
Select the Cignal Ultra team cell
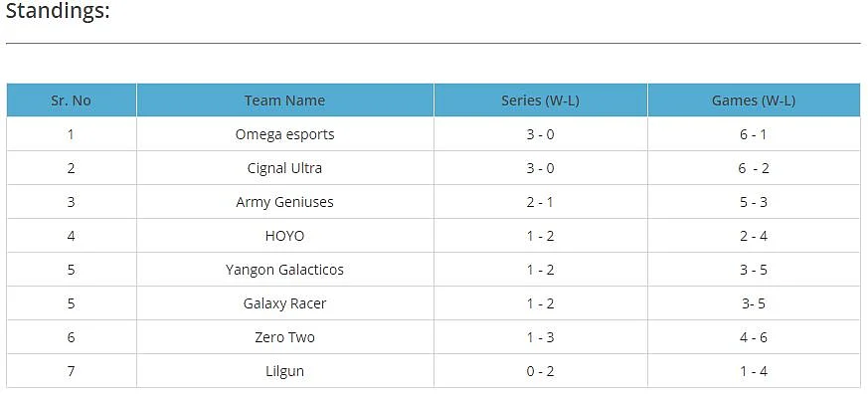click(x=285, y=168)
